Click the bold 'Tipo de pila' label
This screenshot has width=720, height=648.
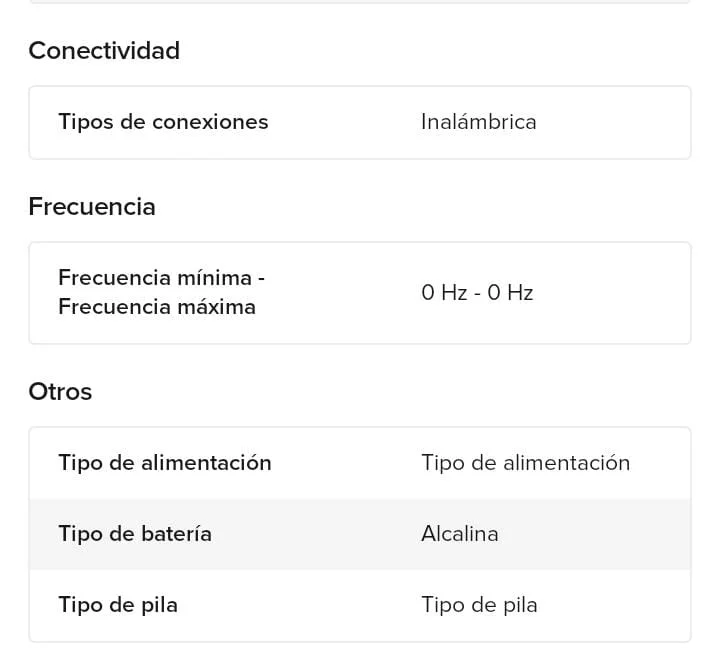point(118,605)
